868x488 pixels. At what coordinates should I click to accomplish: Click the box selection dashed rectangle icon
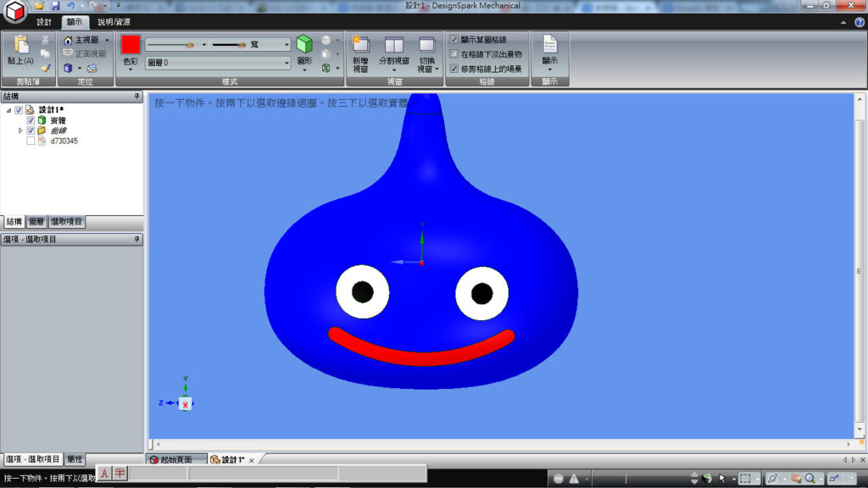point(746,478)
